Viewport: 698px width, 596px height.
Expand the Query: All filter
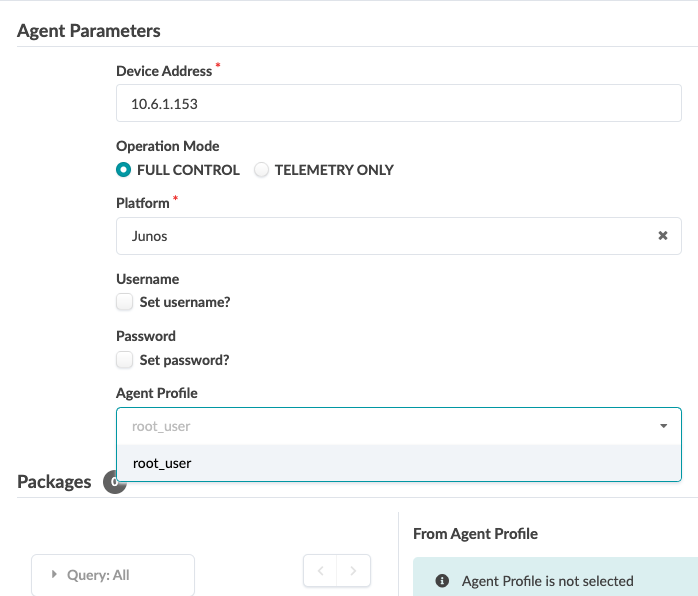click(112, 575)
